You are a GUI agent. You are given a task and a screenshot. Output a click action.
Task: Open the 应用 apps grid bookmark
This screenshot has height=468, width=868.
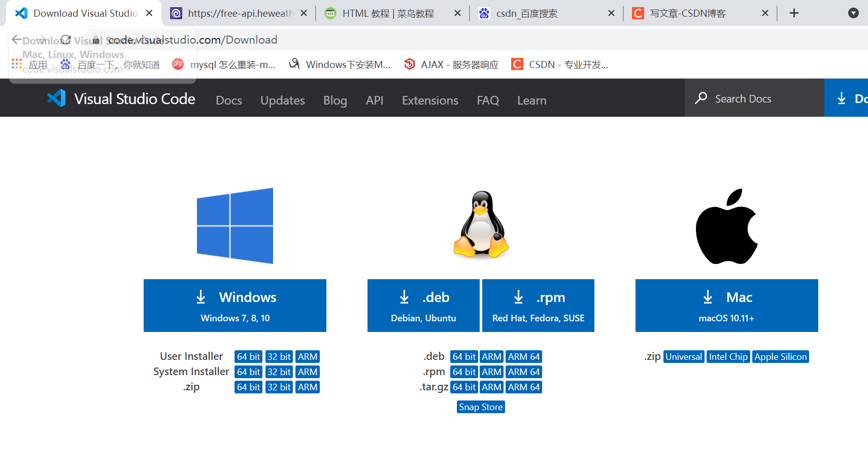(x=29, y=64)
